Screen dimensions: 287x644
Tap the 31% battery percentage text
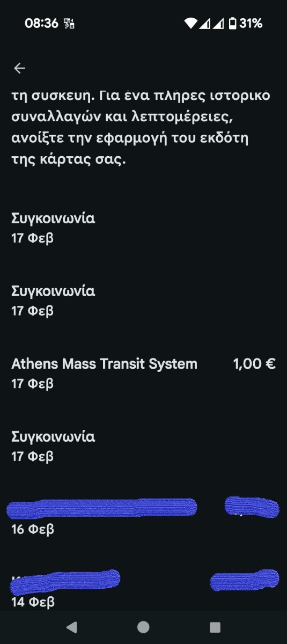[251, 24]
